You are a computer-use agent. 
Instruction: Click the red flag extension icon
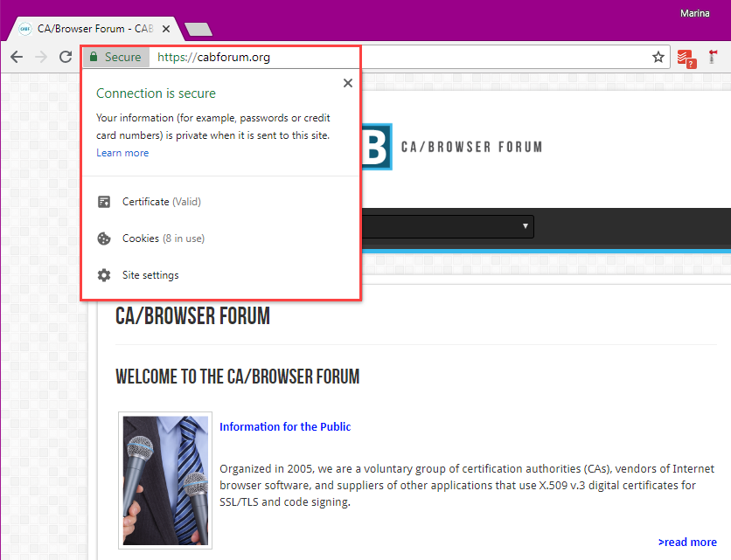(713, 57)
